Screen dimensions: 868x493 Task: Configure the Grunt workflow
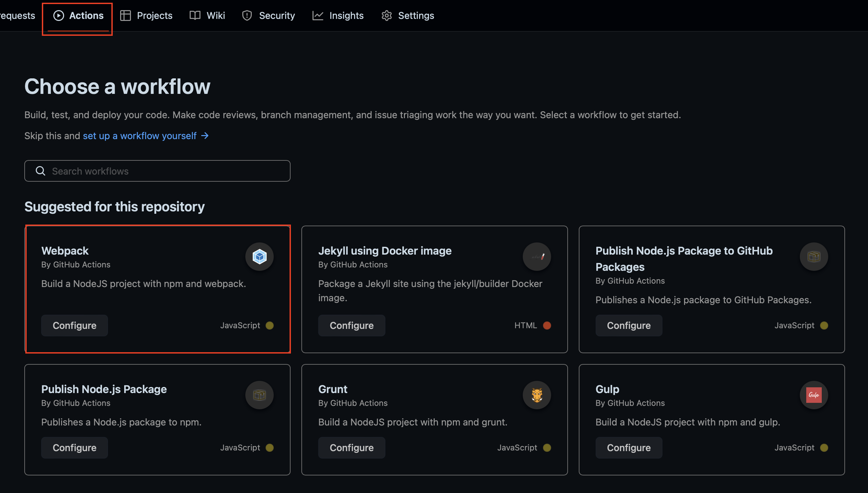pos(352,448)
